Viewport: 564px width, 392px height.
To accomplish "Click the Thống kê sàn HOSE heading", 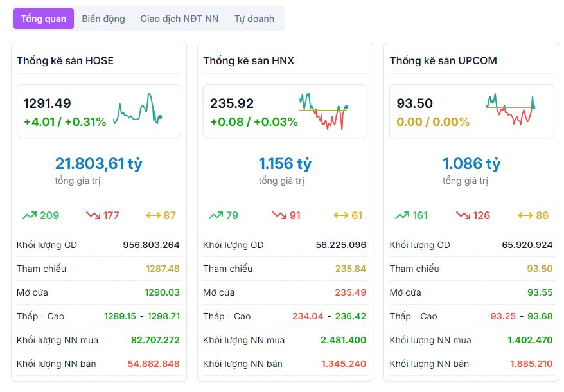I will tap(65, 61).
